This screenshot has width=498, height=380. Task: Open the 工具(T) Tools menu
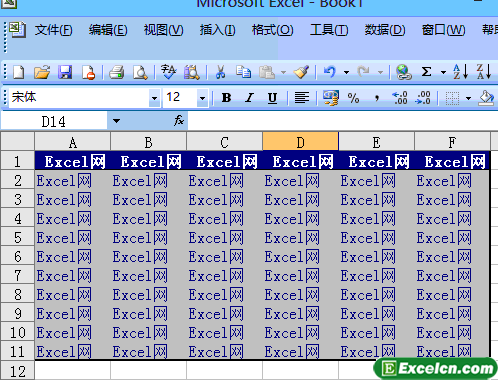pos(329,30)
